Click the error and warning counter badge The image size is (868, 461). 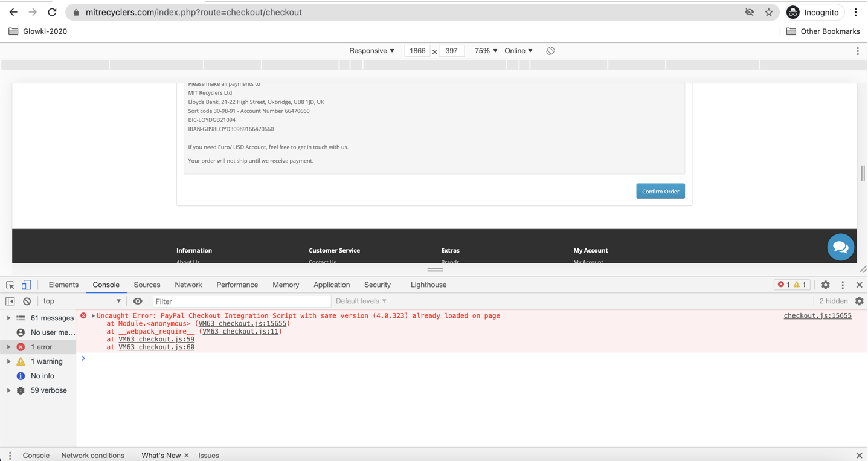point(792,285)
